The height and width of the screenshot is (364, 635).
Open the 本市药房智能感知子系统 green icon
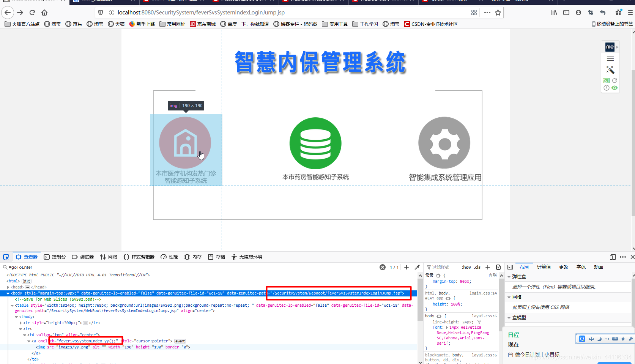pyautogui.click(x=315, y=143)
